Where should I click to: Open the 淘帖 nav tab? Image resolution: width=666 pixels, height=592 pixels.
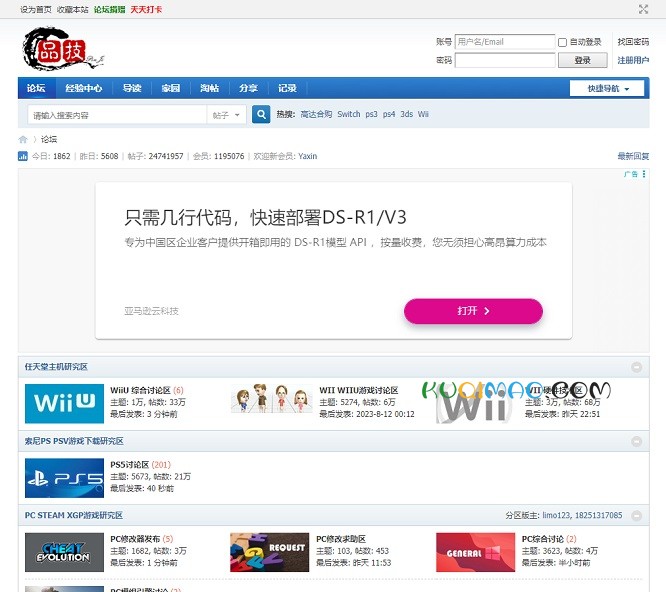[209, 88]
